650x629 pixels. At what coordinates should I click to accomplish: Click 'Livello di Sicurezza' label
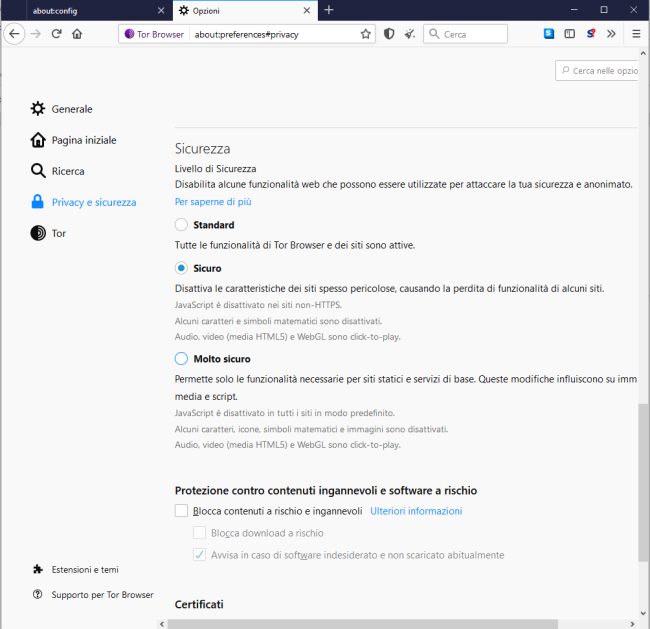coord(215,169)
